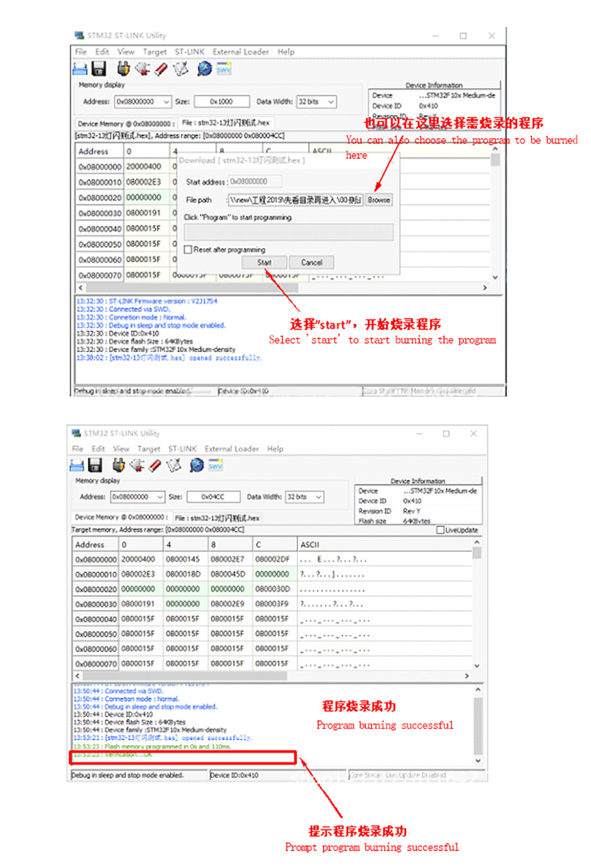Image resolution: width=591 pixels, height=868 pixels.
Task: Select cell 08000145 in memory table
Action: click(x=182, y=560)
